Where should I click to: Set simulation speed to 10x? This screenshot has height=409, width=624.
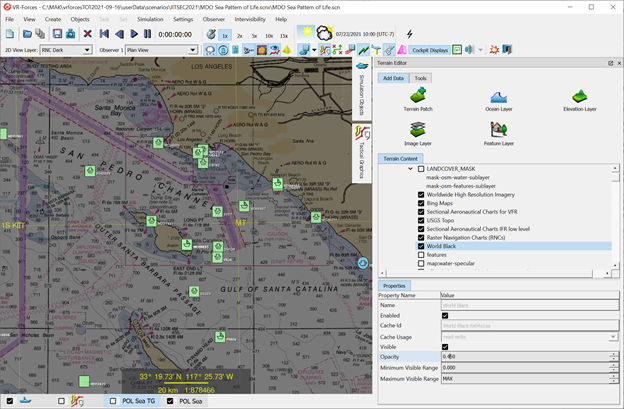click(x=269, y=36)
